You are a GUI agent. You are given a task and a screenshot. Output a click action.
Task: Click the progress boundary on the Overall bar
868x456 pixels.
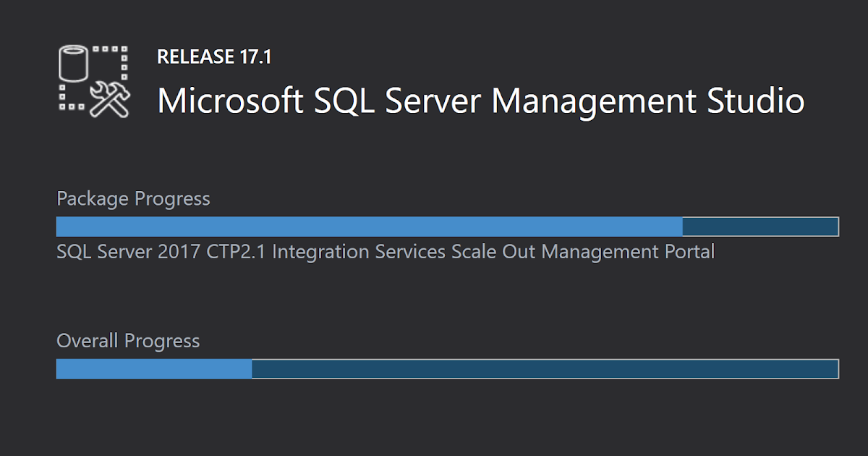251,369
